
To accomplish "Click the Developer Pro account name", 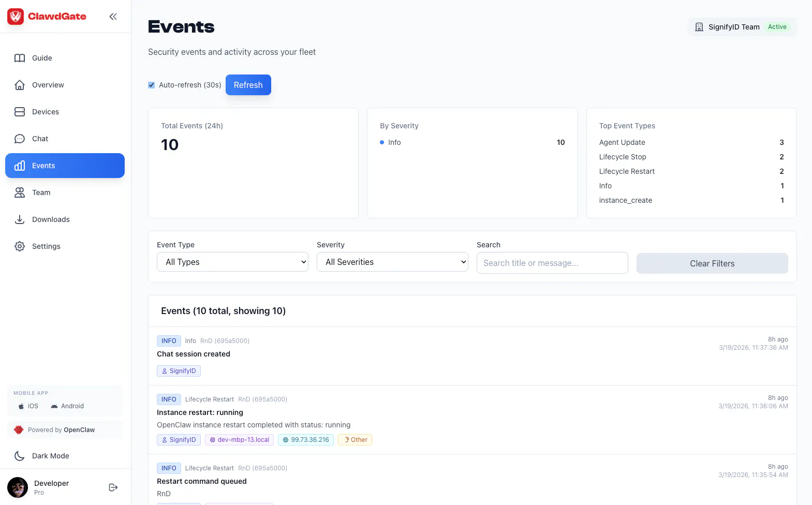I will coord(51,487).
